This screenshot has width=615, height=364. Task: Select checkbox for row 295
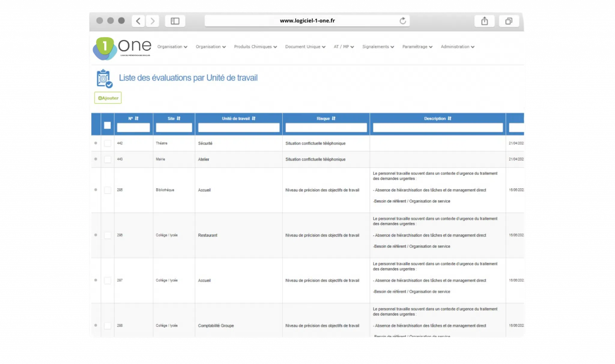108,190
